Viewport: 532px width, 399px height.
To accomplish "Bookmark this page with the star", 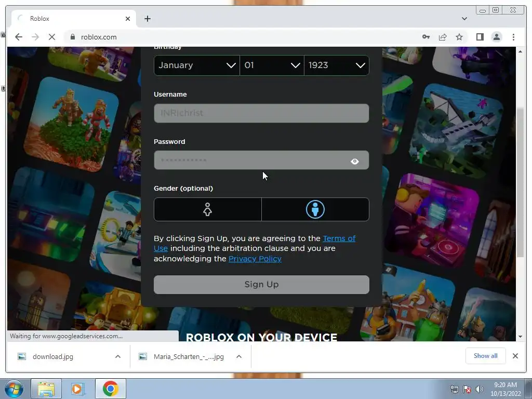I will pyautogui.click(x=459, y=37).
